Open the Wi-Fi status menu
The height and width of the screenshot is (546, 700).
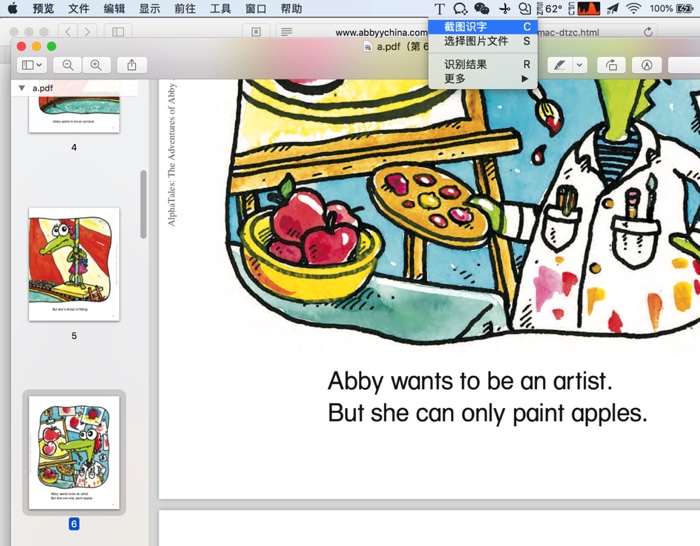click(633, 8)
